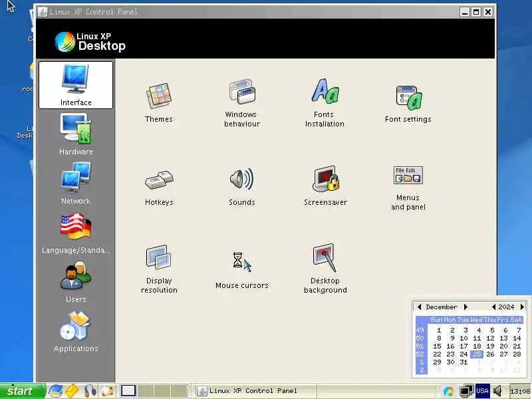The image size is (532, 399).
Task: Launch the web browser from quick launch
Action: coord(55,391)
